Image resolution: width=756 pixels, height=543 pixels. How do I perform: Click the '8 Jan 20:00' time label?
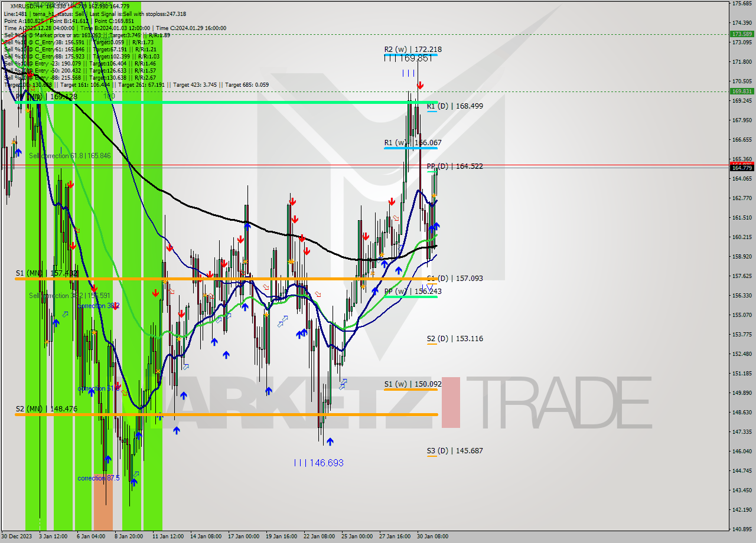129,537
